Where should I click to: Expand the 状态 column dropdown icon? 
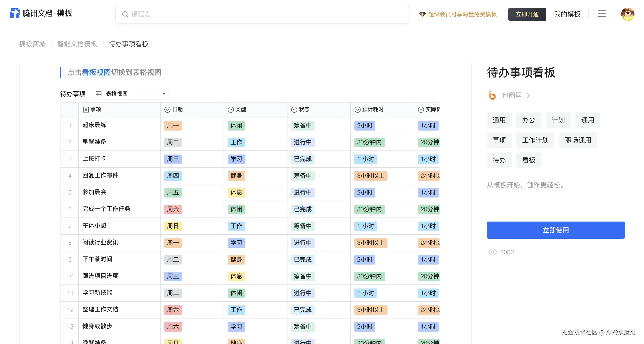click(294, 110)
